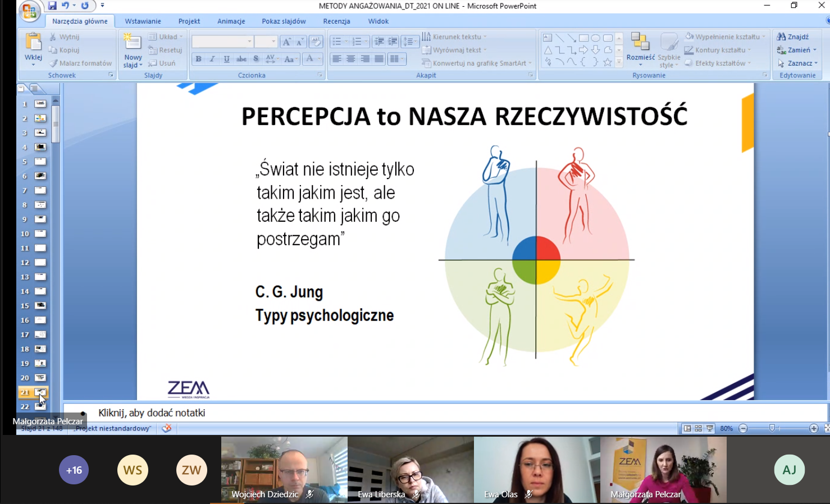Select the oval shape in shapes gallery
This screenshot has height=504, width=830.
pyautogui.click(x=595, y=38)
